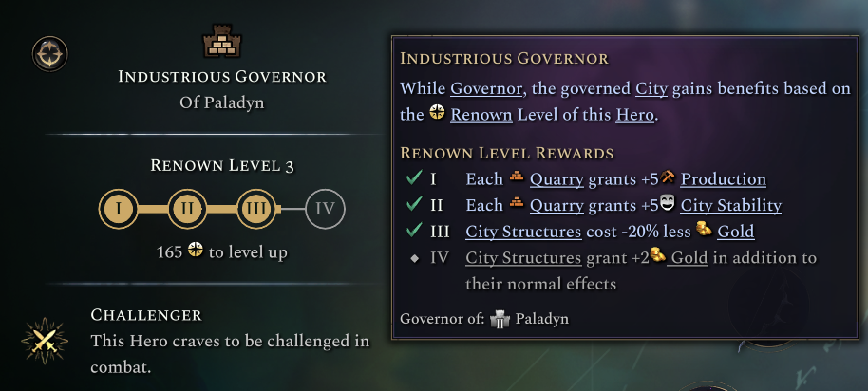
Task: Click the checkmark next to reward II
Action: click(413, 205)
